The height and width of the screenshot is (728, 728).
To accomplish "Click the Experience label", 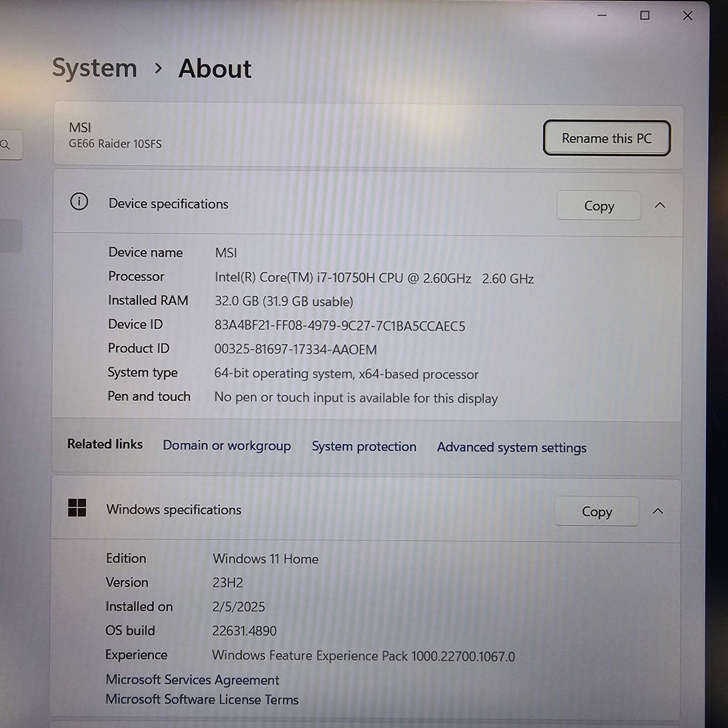I will click(x=136, y=655).
